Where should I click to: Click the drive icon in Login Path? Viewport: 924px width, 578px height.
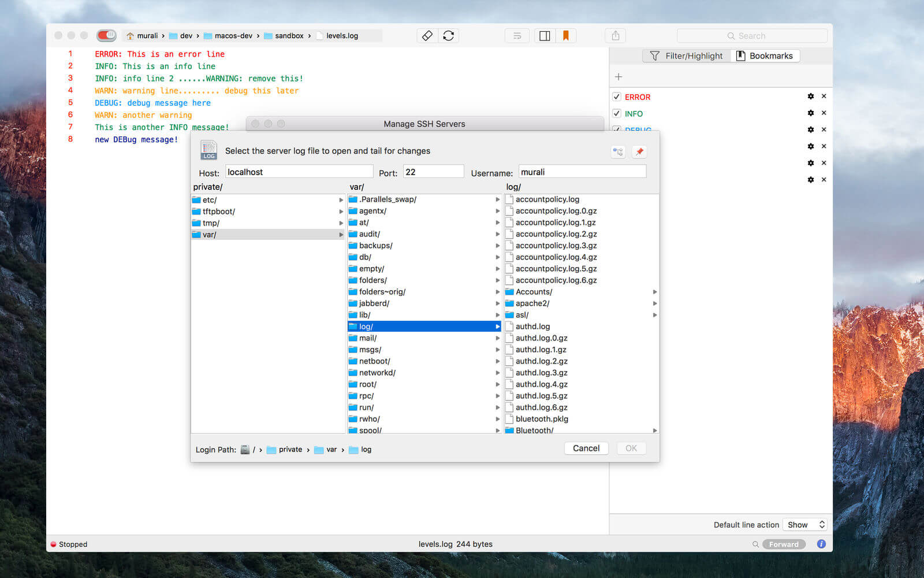(245, 450)
